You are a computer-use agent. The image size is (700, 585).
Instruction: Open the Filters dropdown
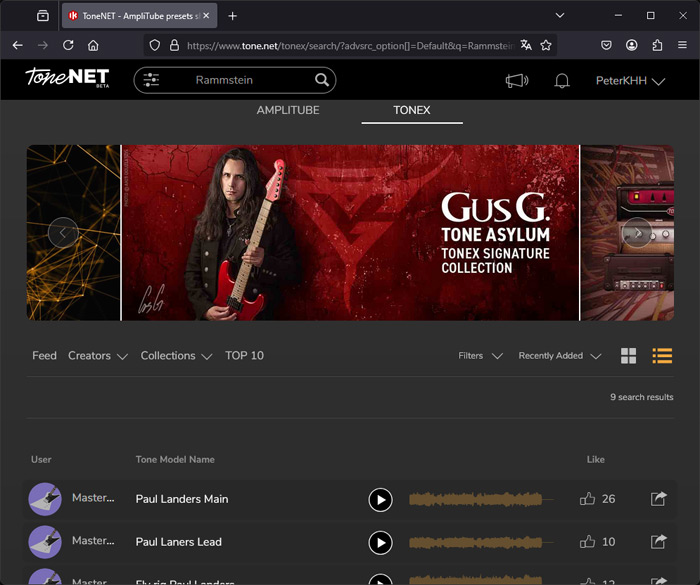point(480,356)
